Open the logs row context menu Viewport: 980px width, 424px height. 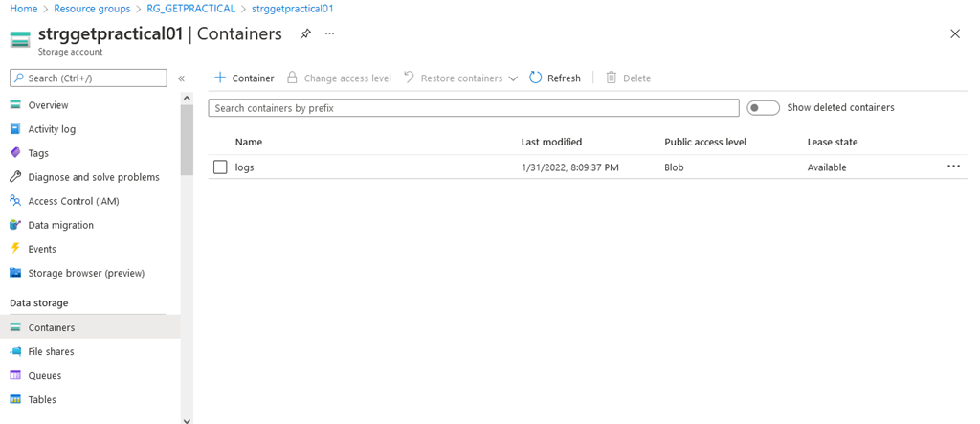coord(953,167)
